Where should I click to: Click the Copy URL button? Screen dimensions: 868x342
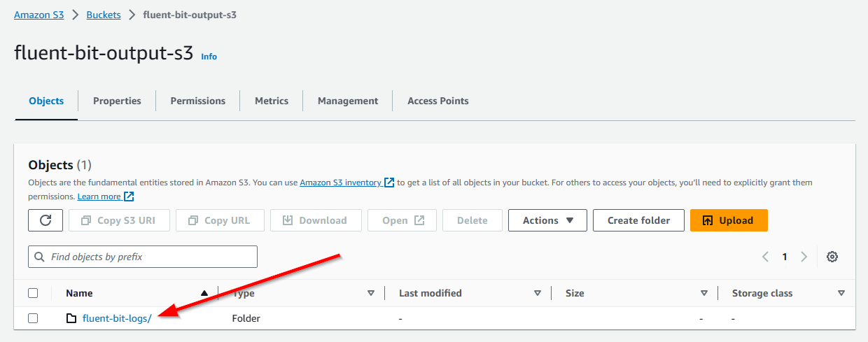[220, 220]
